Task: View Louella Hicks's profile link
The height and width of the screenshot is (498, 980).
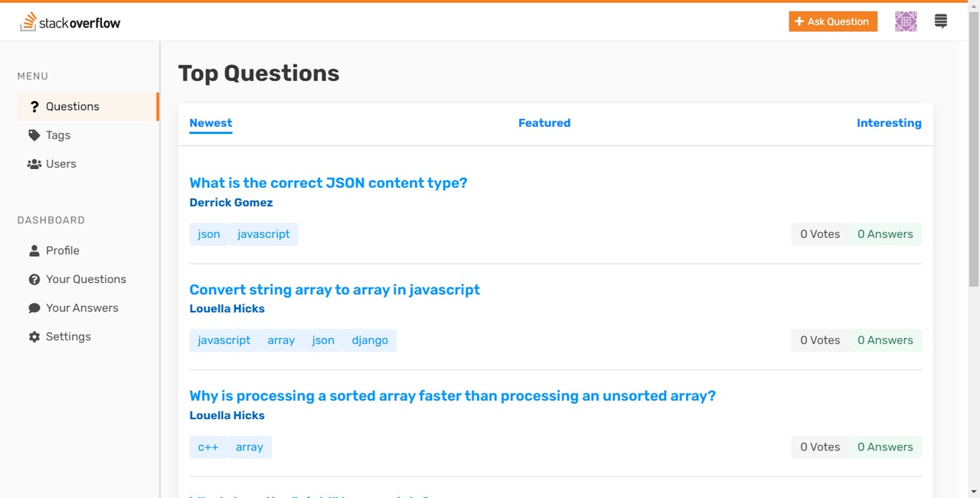Action: click(227, 308)
